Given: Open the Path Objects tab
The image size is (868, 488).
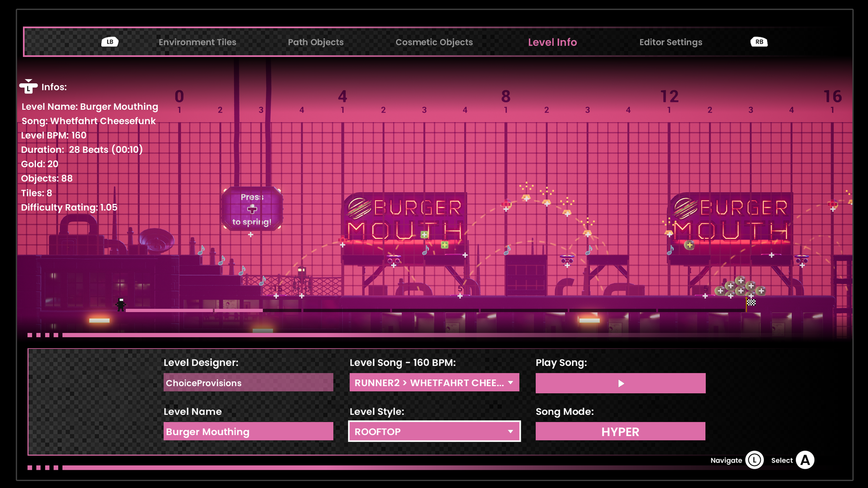Looking at the screenshot, I should 316,42.
